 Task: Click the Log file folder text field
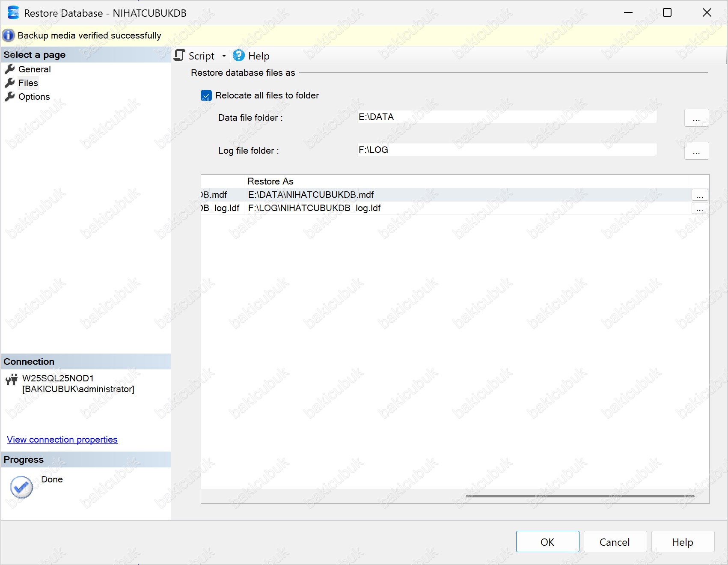[x=507, y=150]
